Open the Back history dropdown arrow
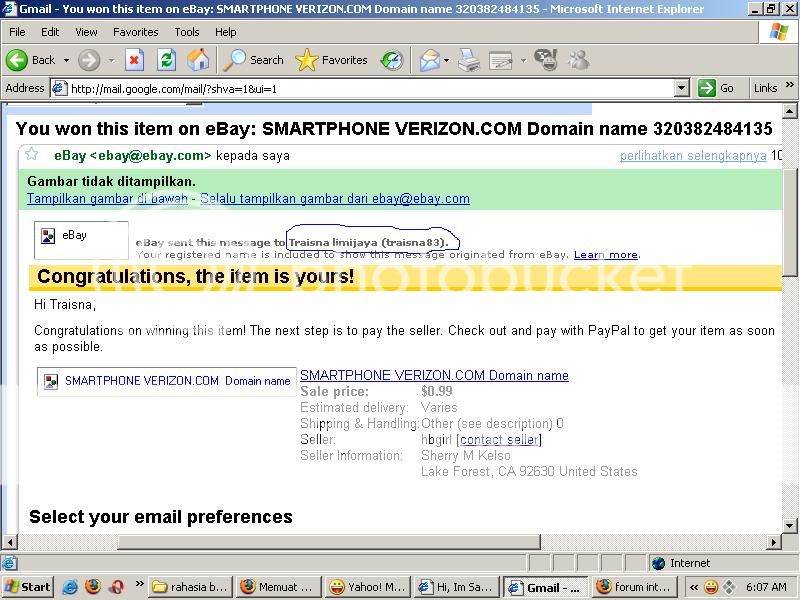Image resolution: width=800 pixels, height=600 pixels. pos(66,60)
